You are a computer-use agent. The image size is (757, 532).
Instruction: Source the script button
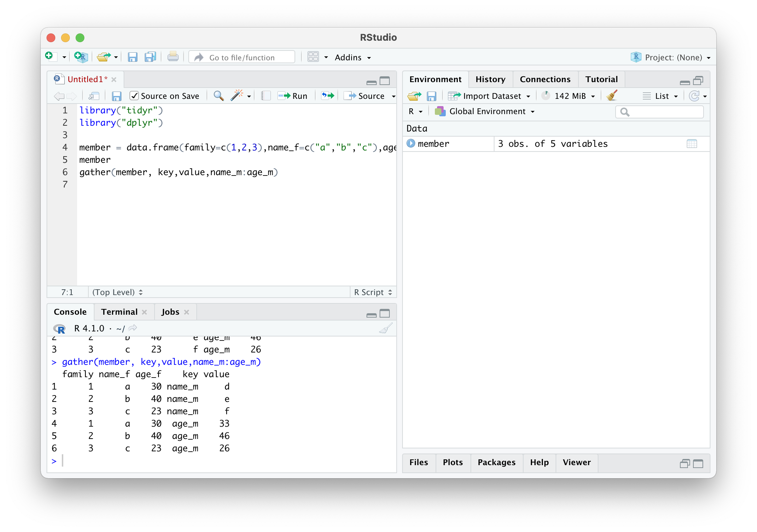point(365,96)
